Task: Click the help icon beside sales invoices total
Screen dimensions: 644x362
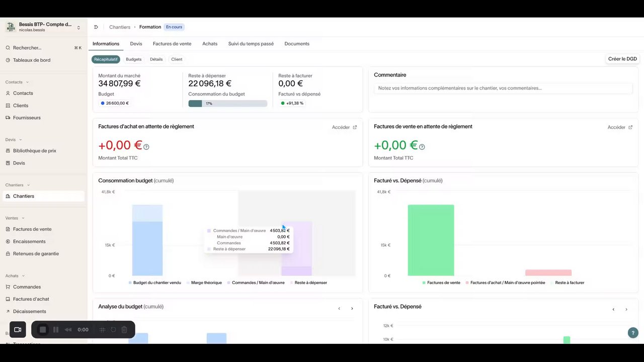Action: [x=422, y=147]
